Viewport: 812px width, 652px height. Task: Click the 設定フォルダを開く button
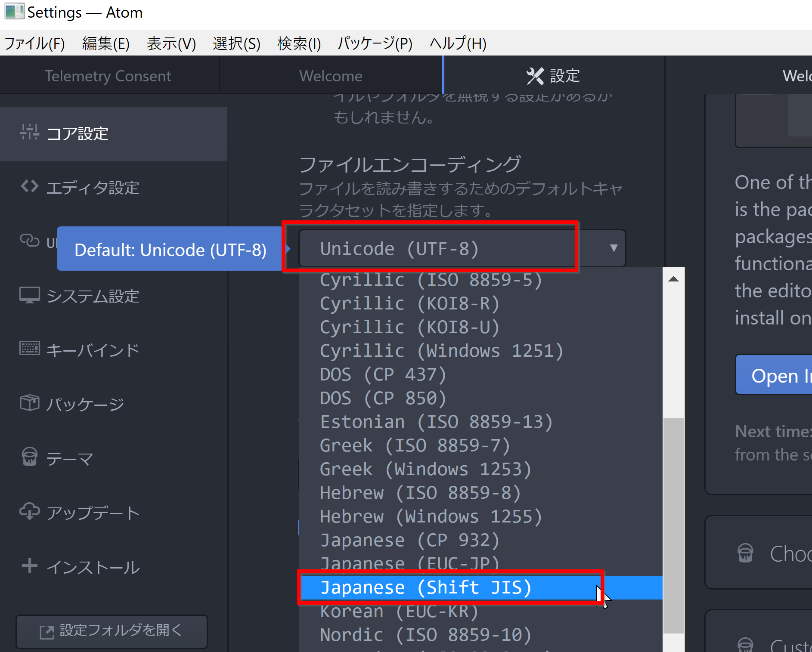pos(112,631)
